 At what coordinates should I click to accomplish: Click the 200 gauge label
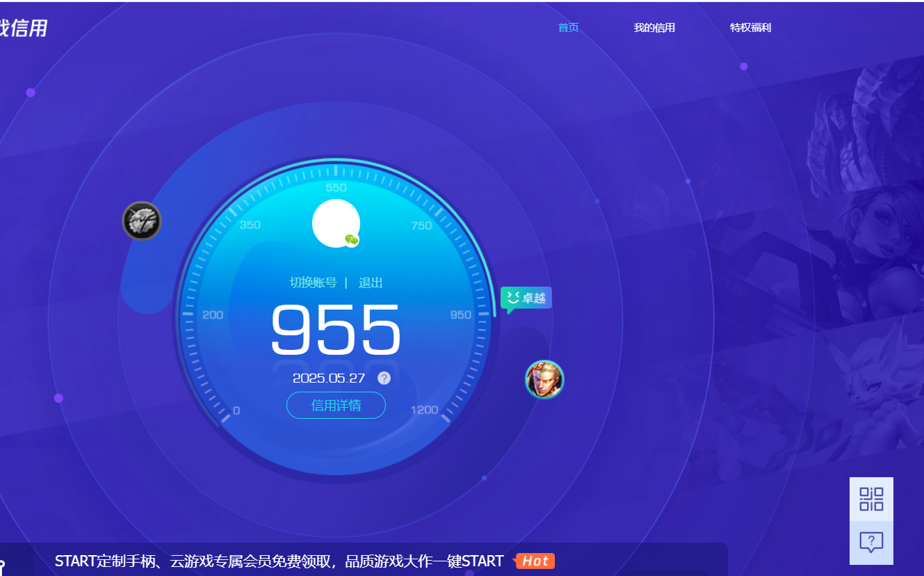point(213,315)
